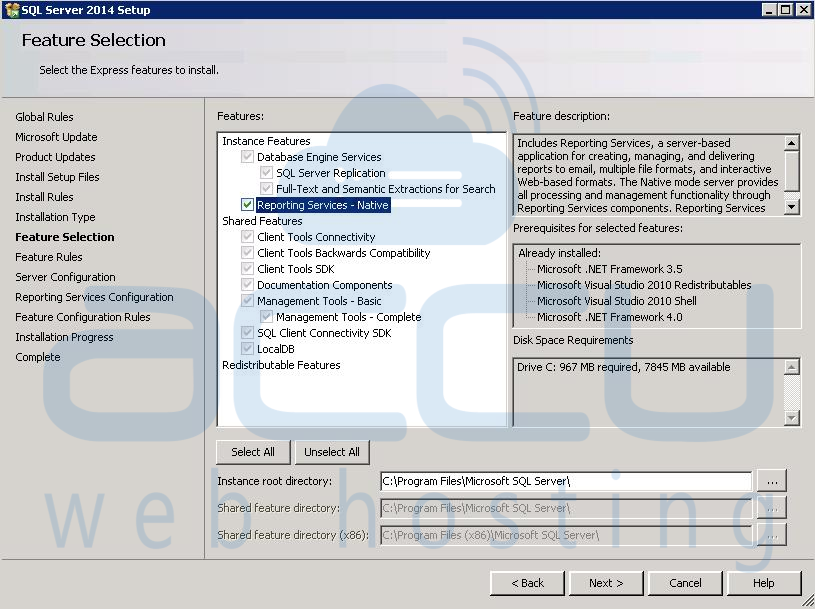Click the Feature description scrollbar thumb
The height and width of the screenshot is (609, 815).
[x=791, y=171]
